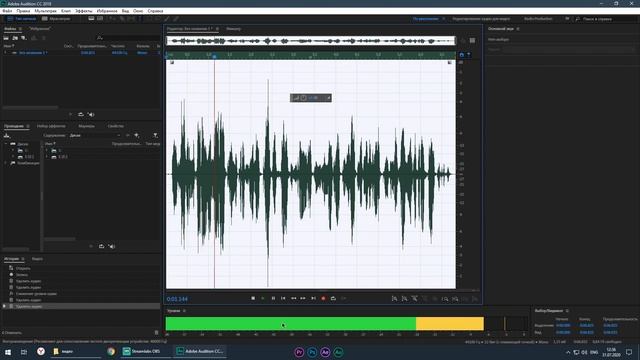The width and height of the screenshot is (640, 360).
Task: Toggle loop playback in transport controls
Action: click(x=333, y=298)
